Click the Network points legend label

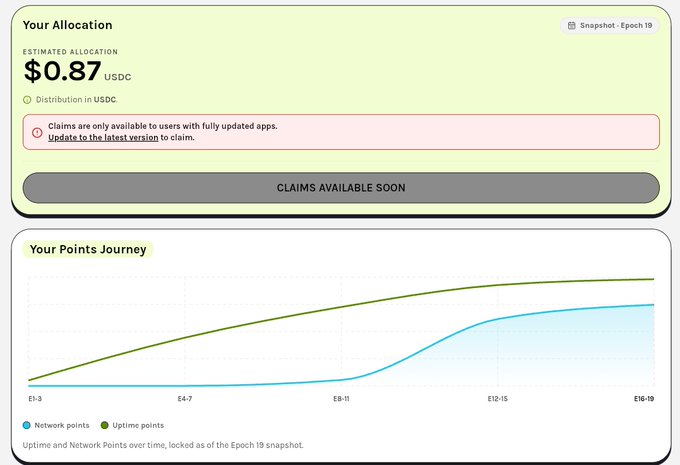pos(62,425)
